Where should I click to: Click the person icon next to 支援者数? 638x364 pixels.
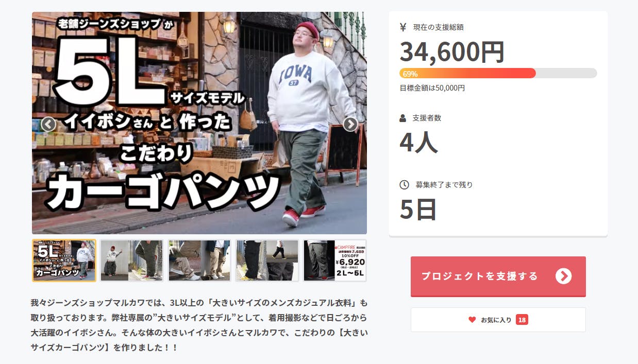point(403,118)
